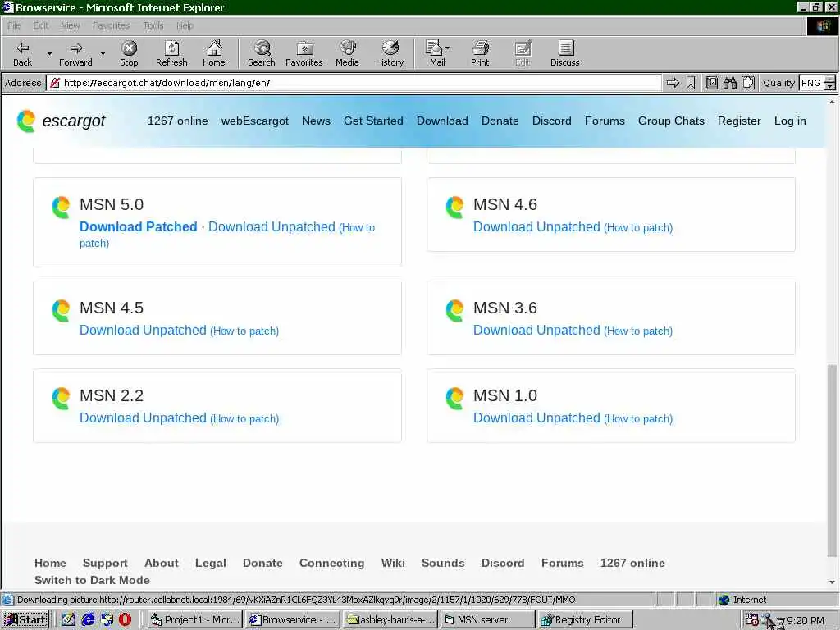Image resolution: width=840 pixels, height=630 pixels.
Task: Click the Forward navigation button
Action: click(75, 53)
